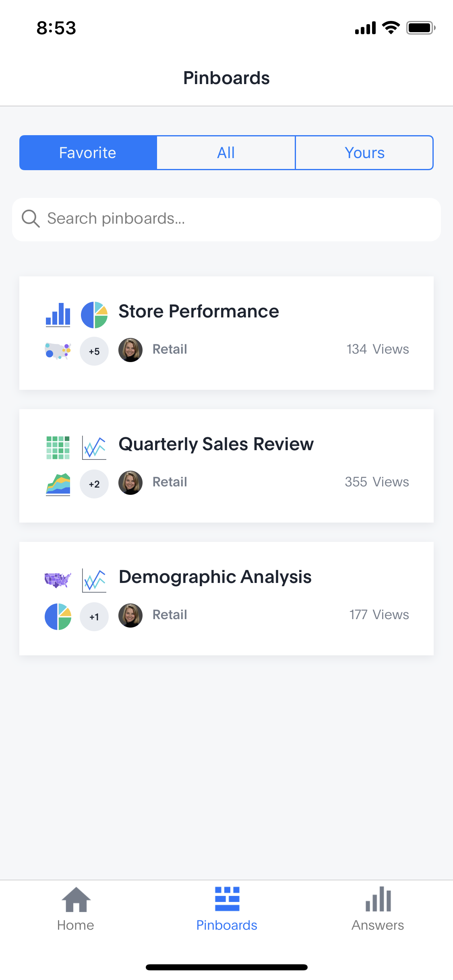Tap the search magnifier icon
453x980 pixels.
(31, 219)
